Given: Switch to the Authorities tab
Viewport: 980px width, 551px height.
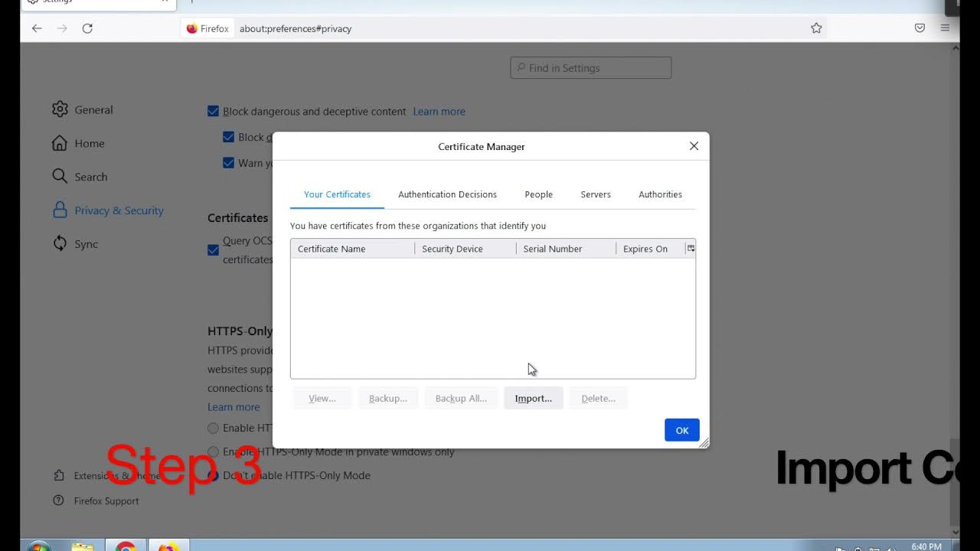Looking at the screenshot, I should [660, 194].
